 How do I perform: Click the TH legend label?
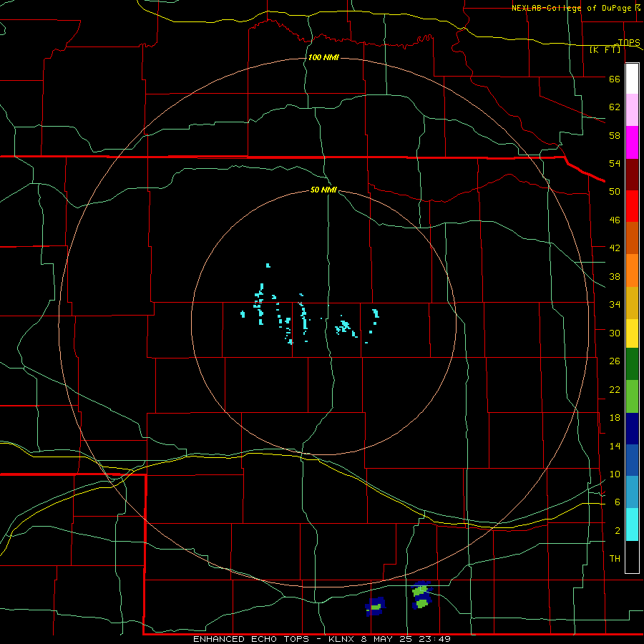point(615,559)
